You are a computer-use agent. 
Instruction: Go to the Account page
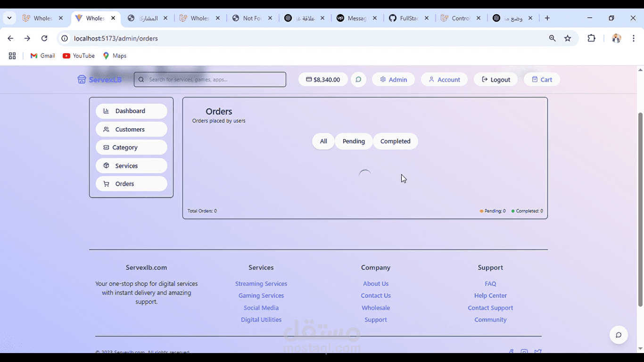click(x=444, y=80)
